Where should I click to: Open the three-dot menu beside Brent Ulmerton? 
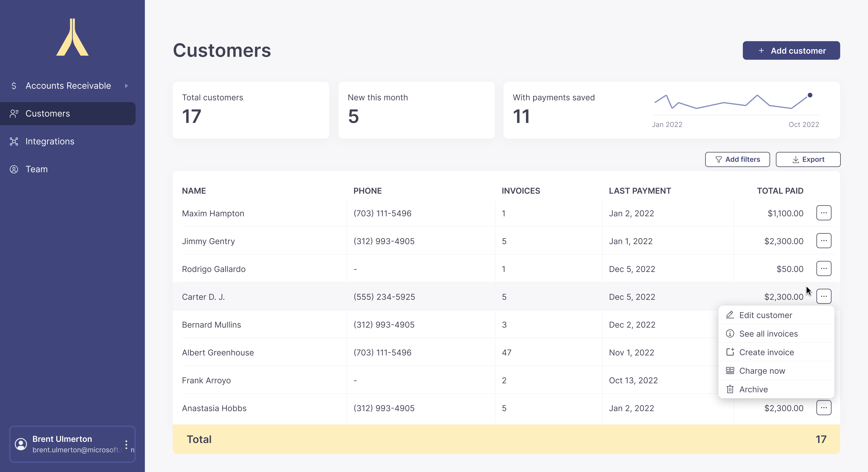pos(126,444)
